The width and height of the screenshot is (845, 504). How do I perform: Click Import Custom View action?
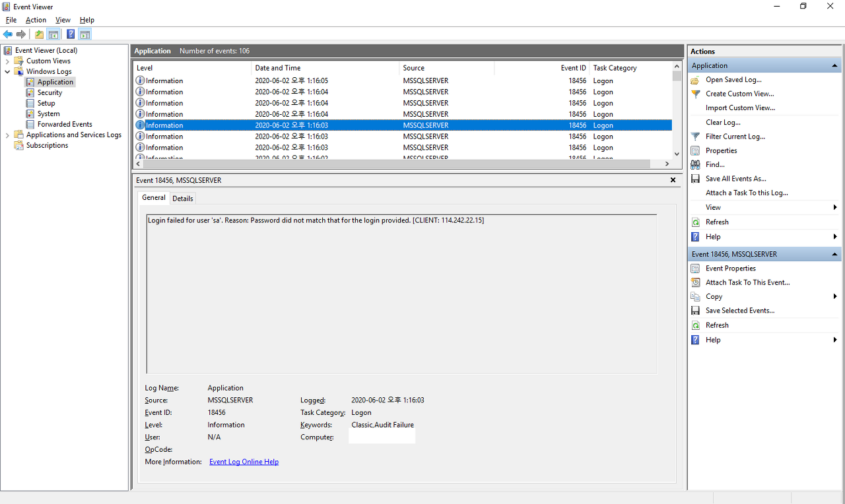click(x=740, y=108)
